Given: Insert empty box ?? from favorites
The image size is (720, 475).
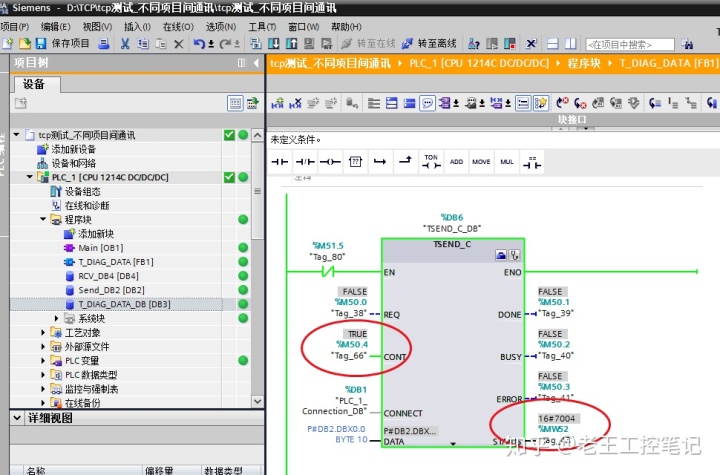Looking at the screenshot, I should pyautogui.click(x=355, y=162).
